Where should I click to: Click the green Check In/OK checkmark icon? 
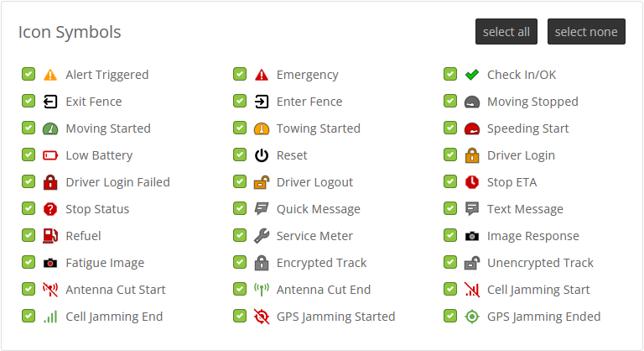[x=471, y=75]
